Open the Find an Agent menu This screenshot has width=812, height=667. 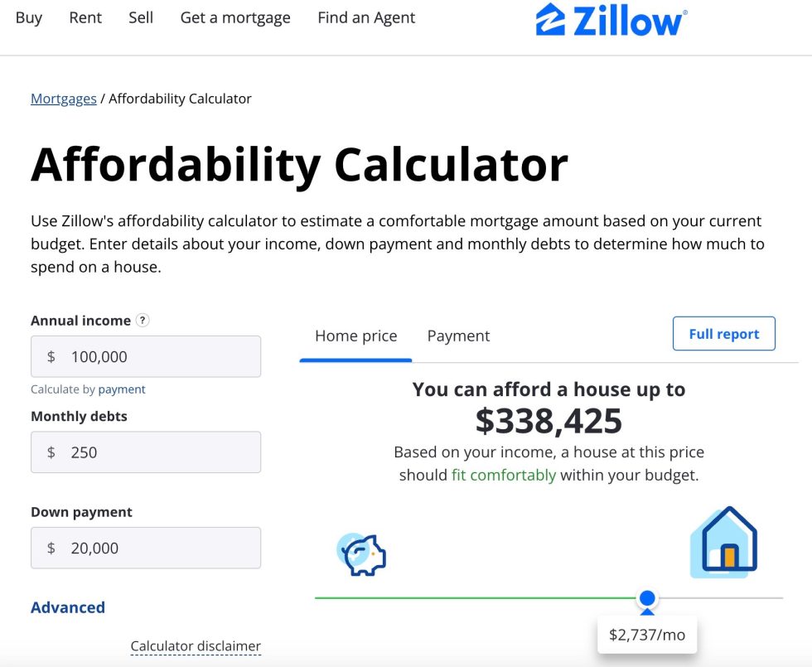click(366, 17)
